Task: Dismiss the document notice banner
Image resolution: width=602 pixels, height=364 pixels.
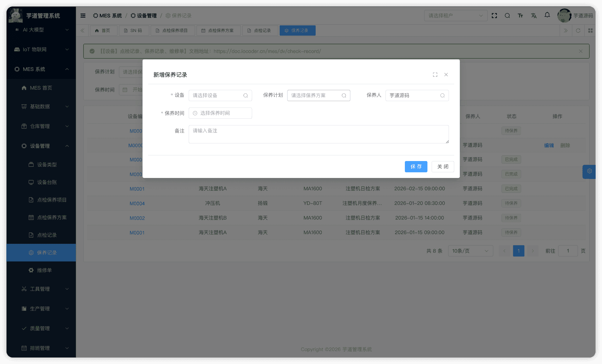Action: pos(580,51)
